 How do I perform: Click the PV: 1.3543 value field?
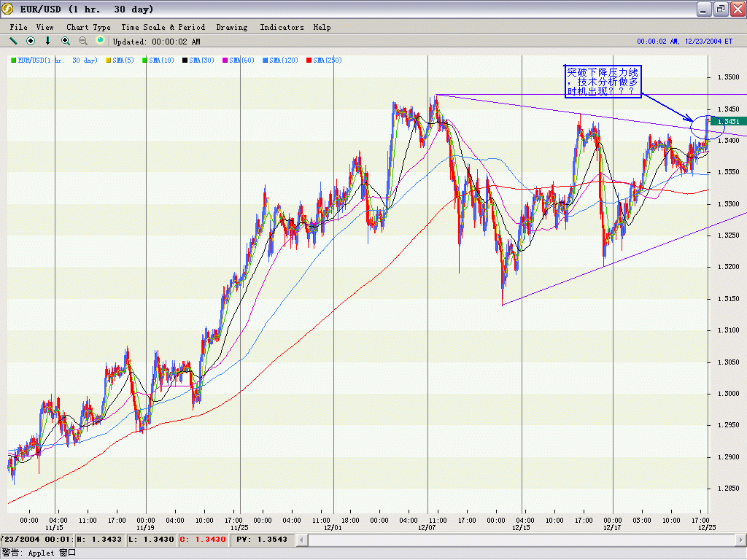(262, 540)
